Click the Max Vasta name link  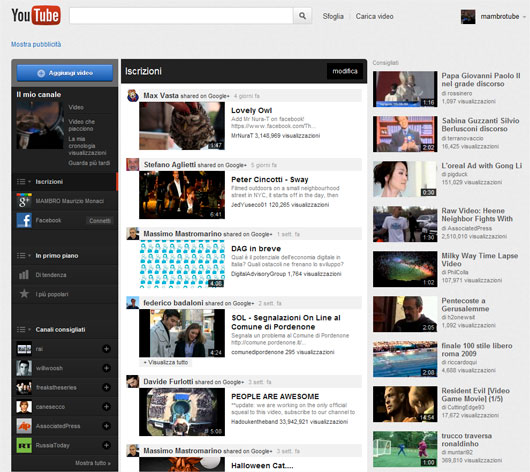161,96
